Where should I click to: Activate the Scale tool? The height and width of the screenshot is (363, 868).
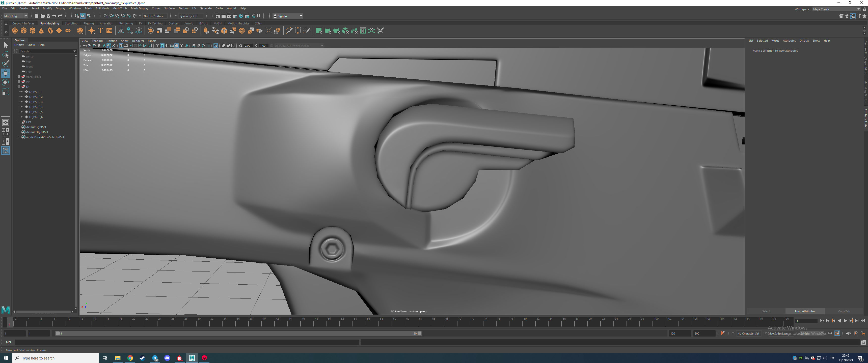click(5, 92)
